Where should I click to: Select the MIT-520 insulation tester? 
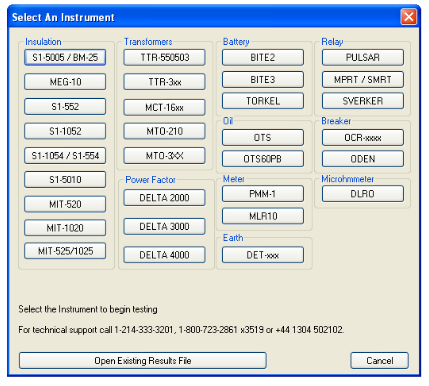pyautogui.click(x=65, y=204)
